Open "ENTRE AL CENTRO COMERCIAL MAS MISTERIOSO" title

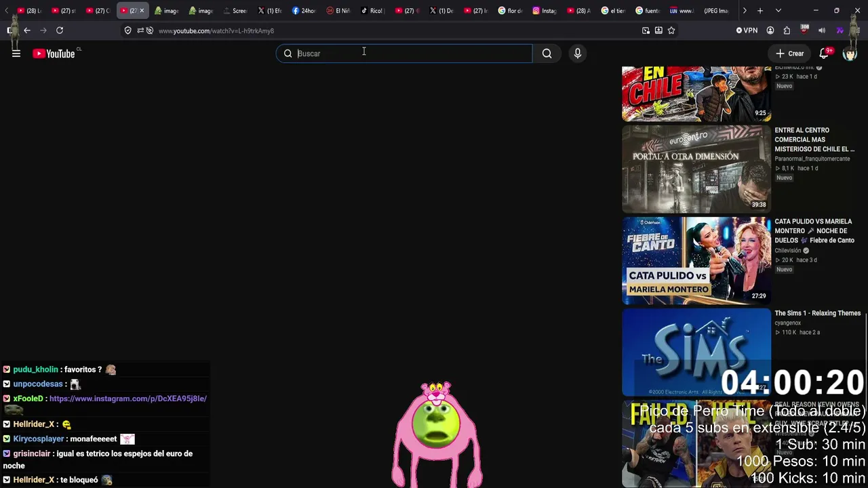814,140
